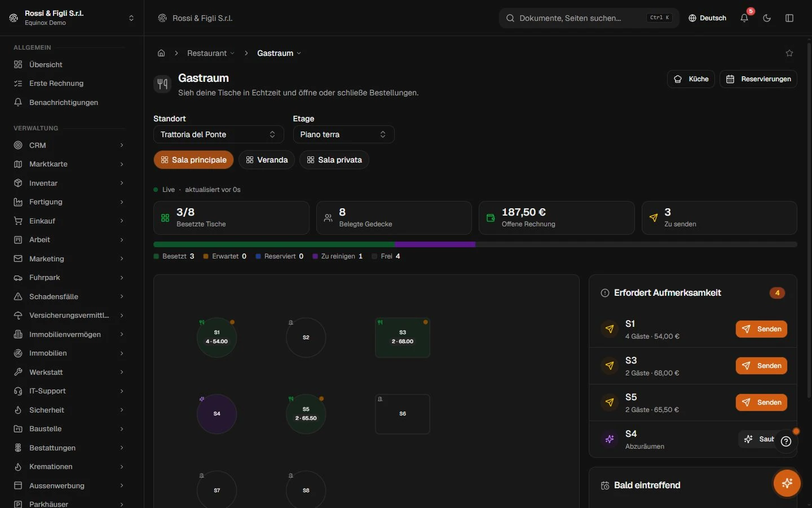This screenshot has height=508, width=812.
Task: Open the Etage dropdown Piano terra
Action: [x=343, y=134]
